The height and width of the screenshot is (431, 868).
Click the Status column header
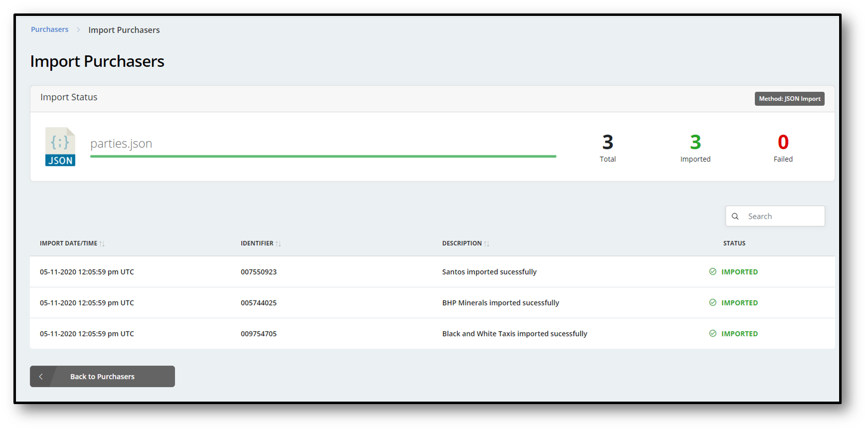coord(734,243)
